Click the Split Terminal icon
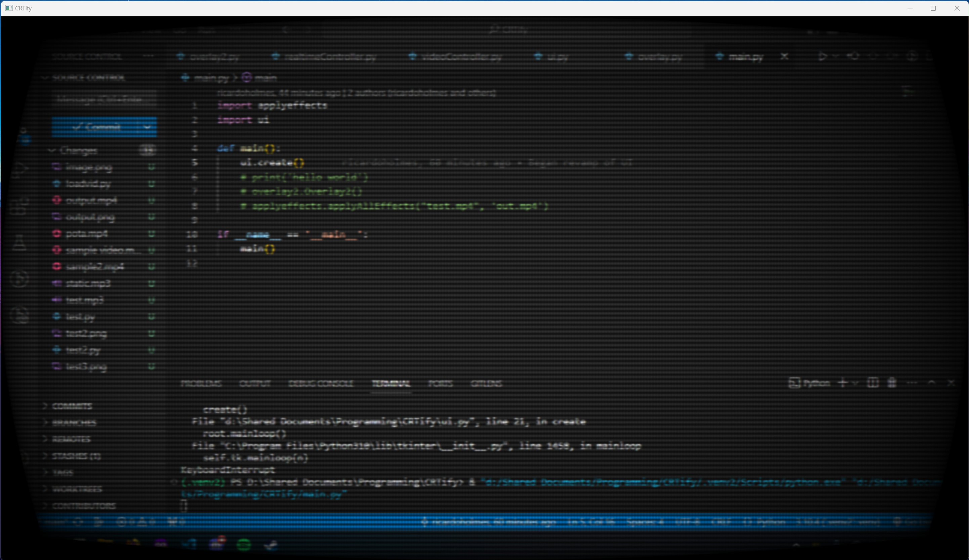 (873, 383)
